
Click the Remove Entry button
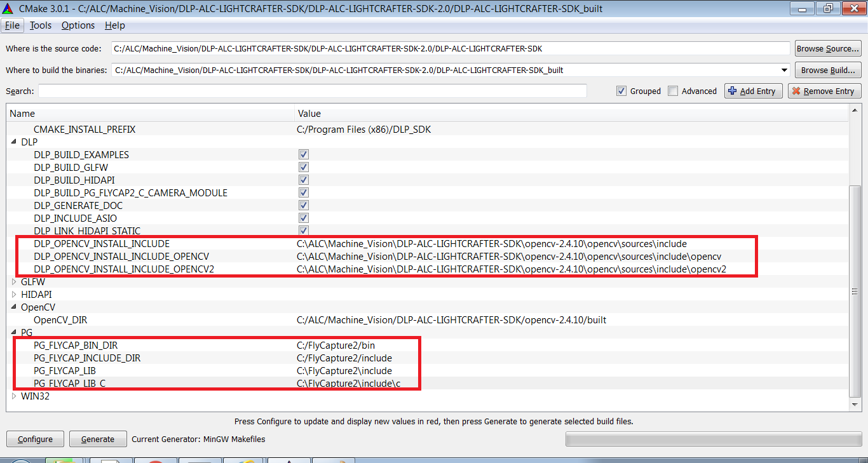[824, 91]
